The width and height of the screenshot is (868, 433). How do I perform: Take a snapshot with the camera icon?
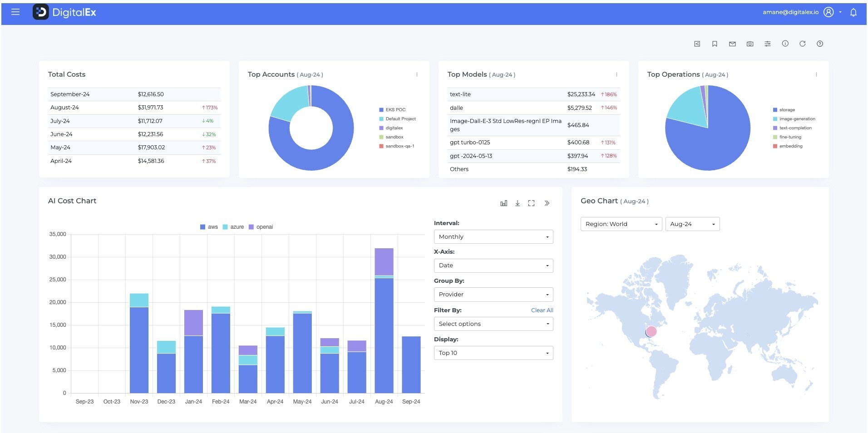[750, 44]
